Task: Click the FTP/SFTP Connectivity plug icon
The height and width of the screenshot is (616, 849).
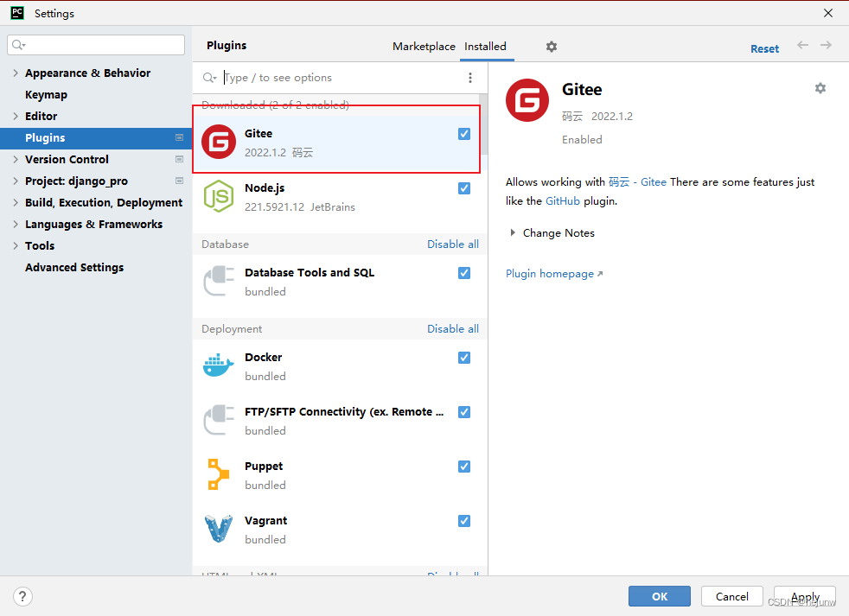Action: 219,420
